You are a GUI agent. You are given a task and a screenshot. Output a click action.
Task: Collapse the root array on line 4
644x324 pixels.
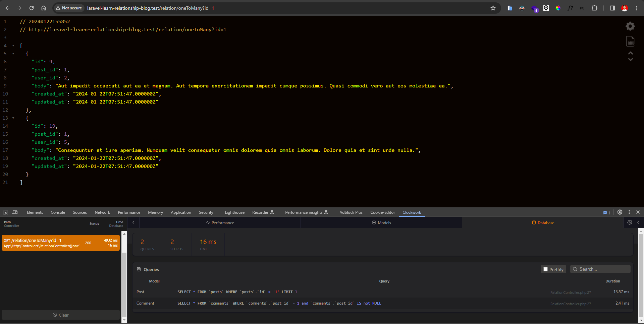13,46
